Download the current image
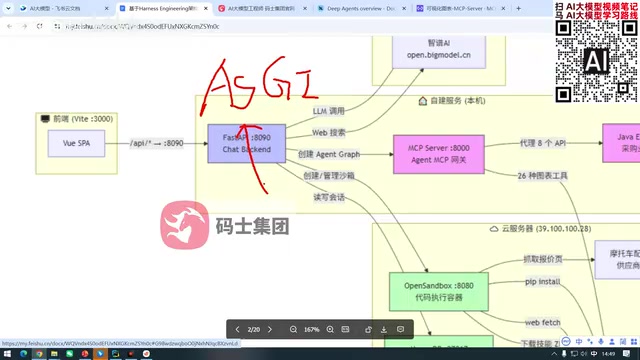The height and width of the screenshot is (360, 640). pos(384,329)
